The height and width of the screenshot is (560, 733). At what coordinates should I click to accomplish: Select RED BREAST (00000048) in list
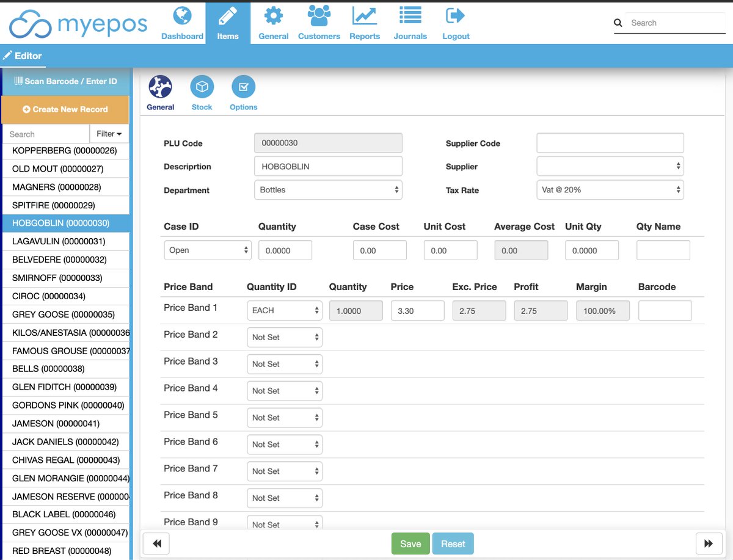(65, 551)
